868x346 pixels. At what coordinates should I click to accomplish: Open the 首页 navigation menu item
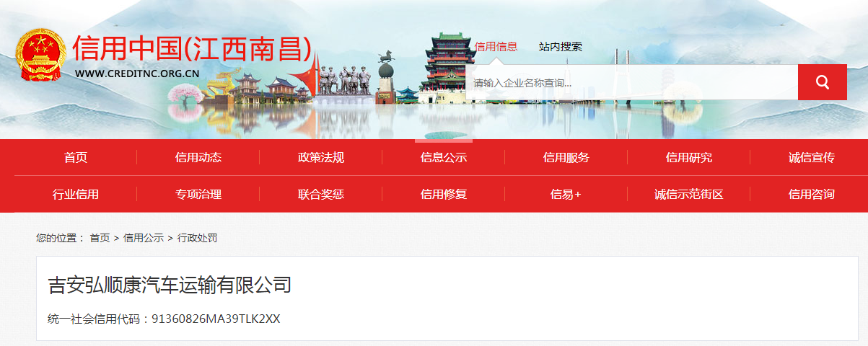(76, 158)
